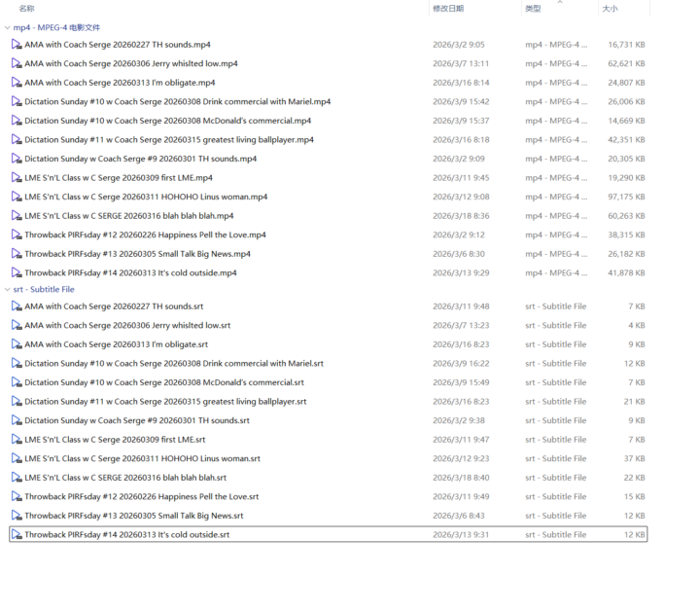Sort by 修改日期 column header
The image size is (700, 611).
[x=448, y=9]
